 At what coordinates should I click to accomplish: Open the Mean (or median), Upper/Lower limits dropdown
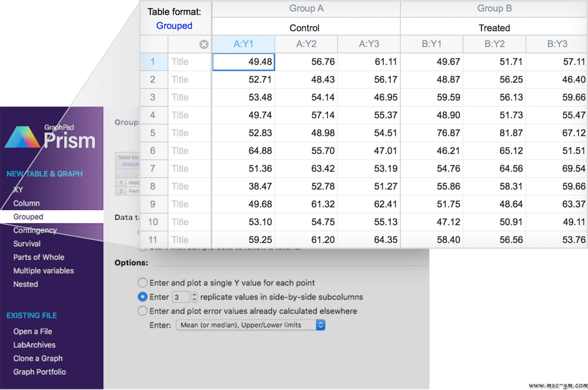[x=250, y=325]
